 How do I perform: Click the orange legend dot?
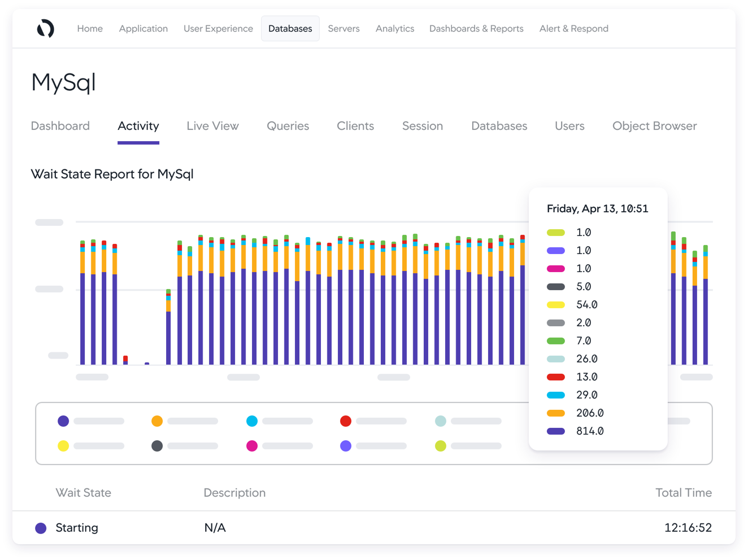[157, 421]
